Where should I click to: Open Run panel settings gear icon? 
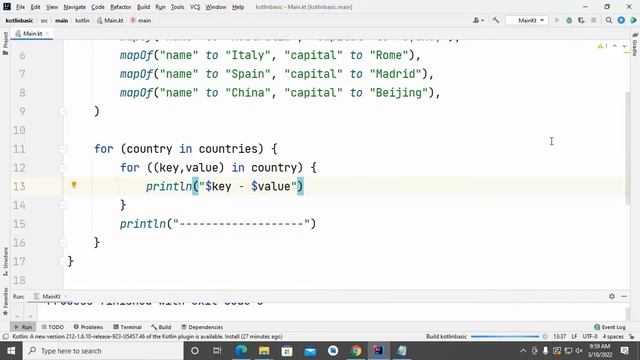[x=611, y=296]
